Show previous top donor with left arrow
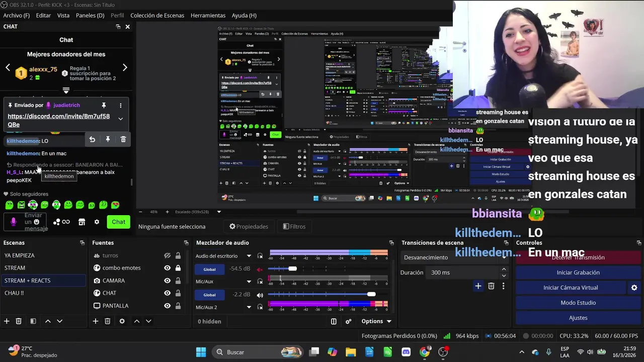 tap(8, 67)
